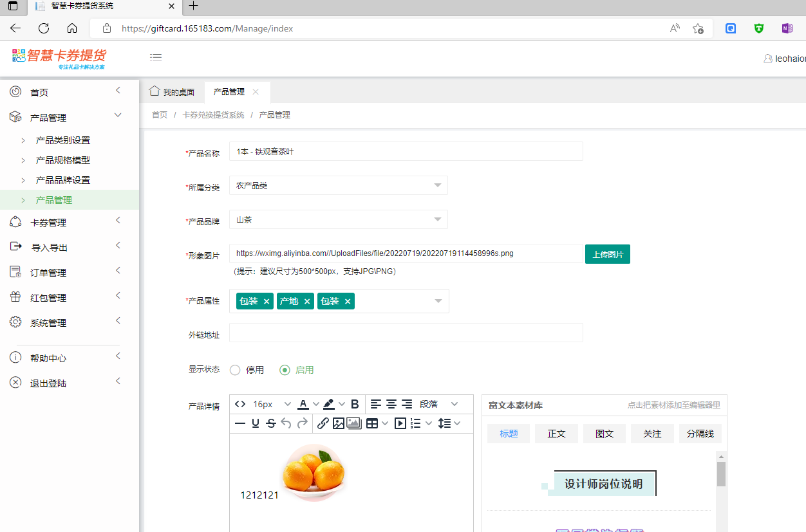Select the 图文 material tab

click(604, 434)
